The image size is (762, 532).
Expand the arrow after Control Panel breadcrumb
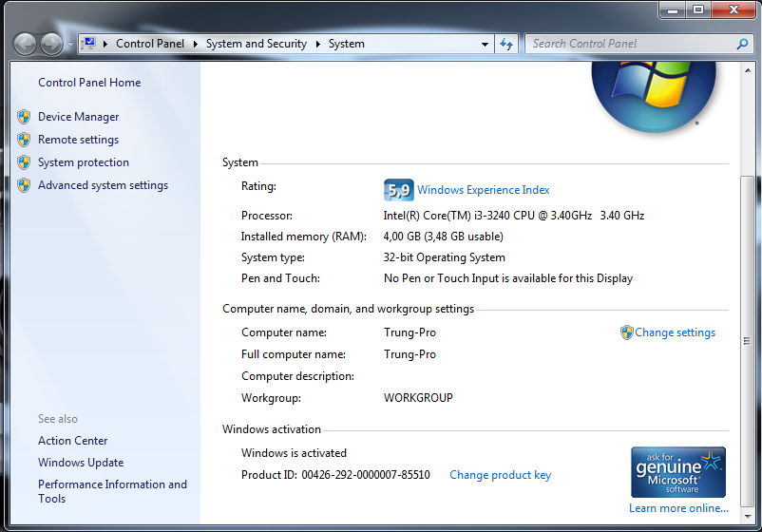point(196,44)
